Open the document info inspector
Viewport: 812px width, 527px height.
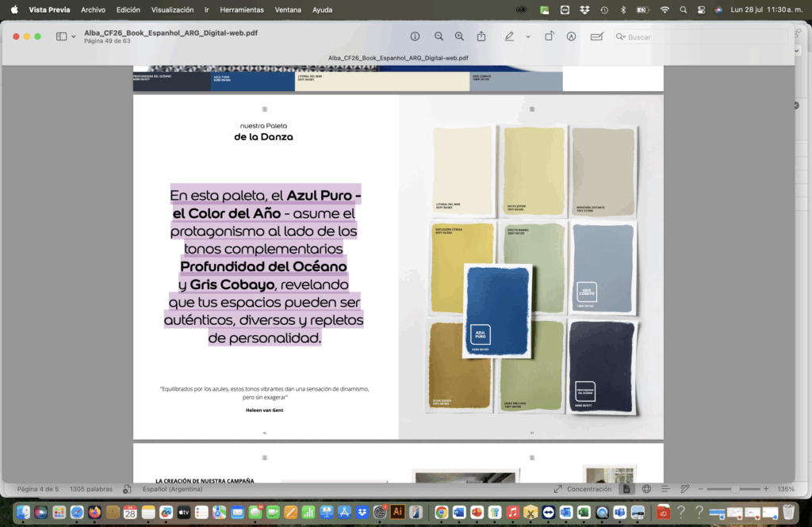tap(415, 36)
